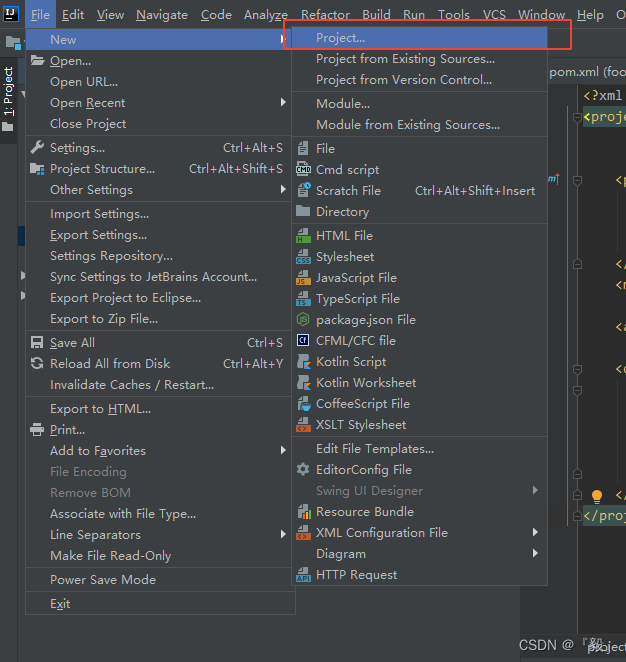Click the TypeScript File icon
Screen dimensions: 626x662
click(x=303, y=298)
